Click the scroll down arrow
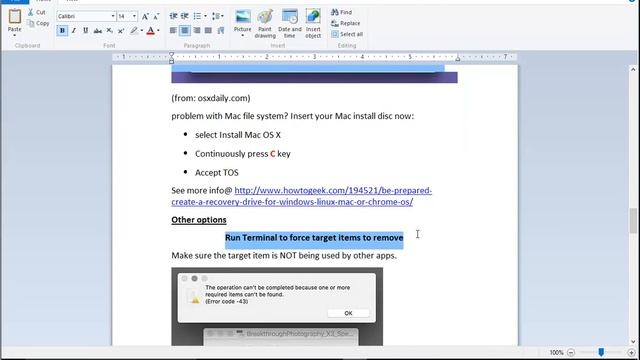Image resolution: width=640 pixels, height=360 pixels. click(x=633, y=342)
